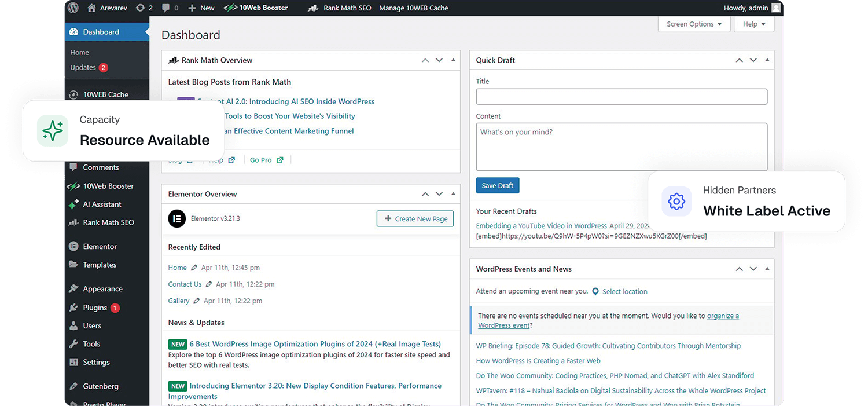Open the Go Pro link

[x=267, y=160]
